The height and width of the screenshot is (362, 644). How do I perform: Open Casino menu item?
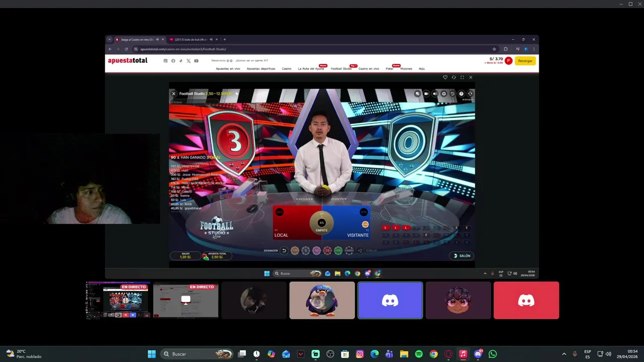click(x=286, y=69)
